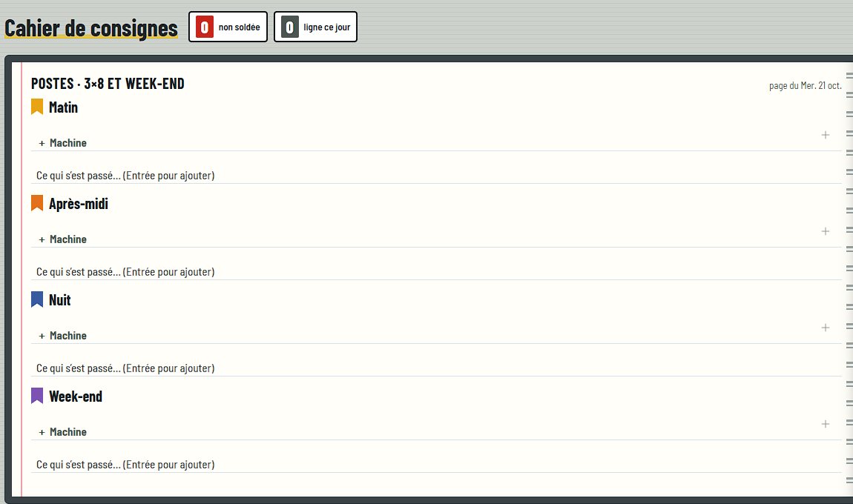Open the 'non soldée' counter button
Image resolution: width=853 pixels, height=504 pixels.
coord(228,27)
